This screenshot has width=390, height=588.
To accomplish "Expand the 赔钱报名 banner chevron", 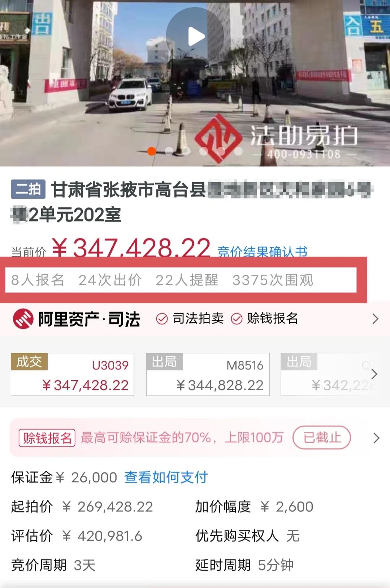I will (376, 438).
